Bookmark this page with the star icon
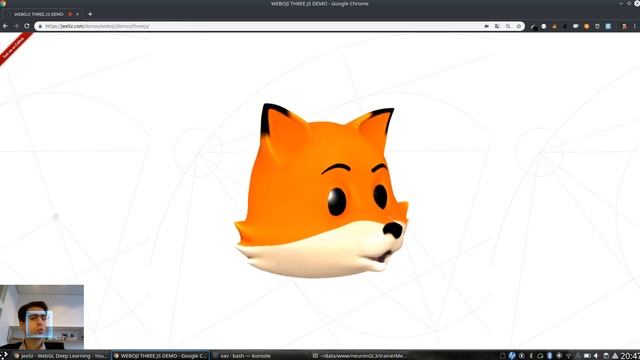Screen dimensions: 640x360 tap(519, 26)
